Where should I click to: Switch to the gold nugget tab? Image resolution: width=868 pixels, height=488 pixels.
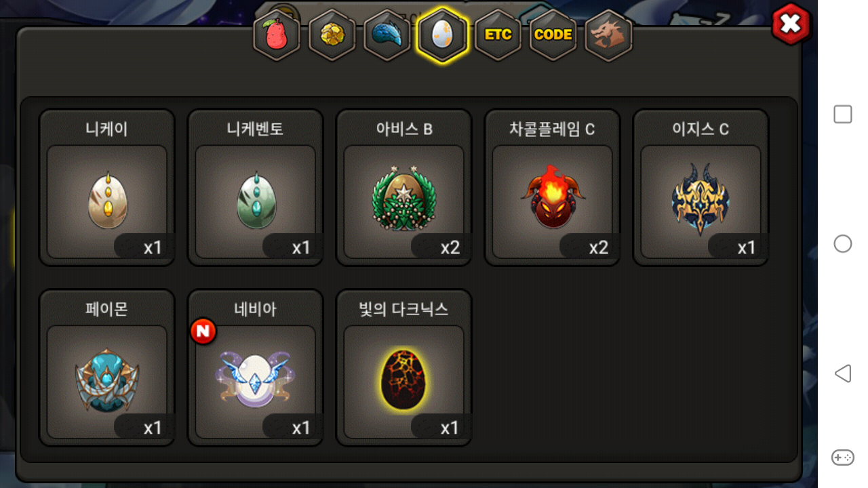(332, 35)
